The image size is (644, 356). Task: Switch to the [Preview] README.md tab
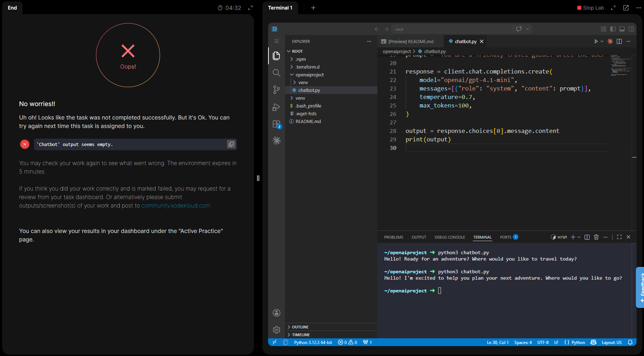click(411, 41)
